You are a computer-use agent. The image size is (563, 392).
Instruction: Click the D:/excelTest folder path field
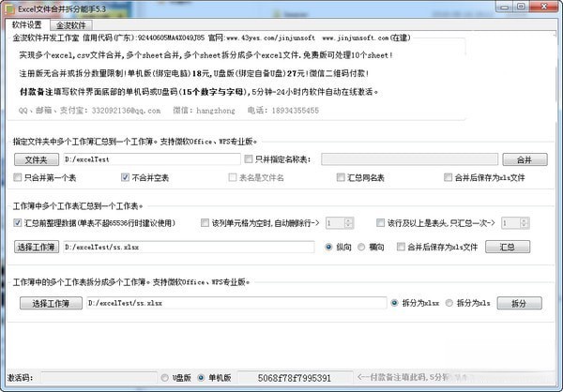pyautogui.click(x=152, y=159)
